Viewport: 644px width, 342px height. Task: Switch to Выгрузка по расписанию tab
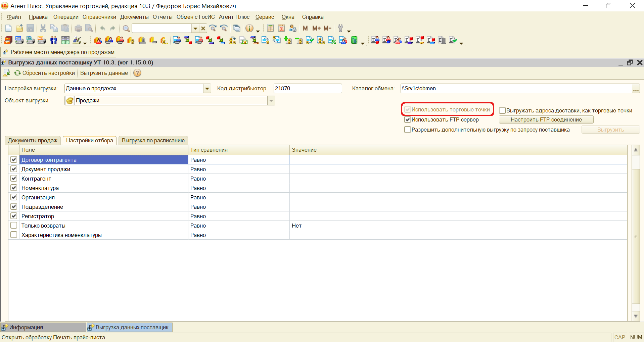tap(153, 141)
